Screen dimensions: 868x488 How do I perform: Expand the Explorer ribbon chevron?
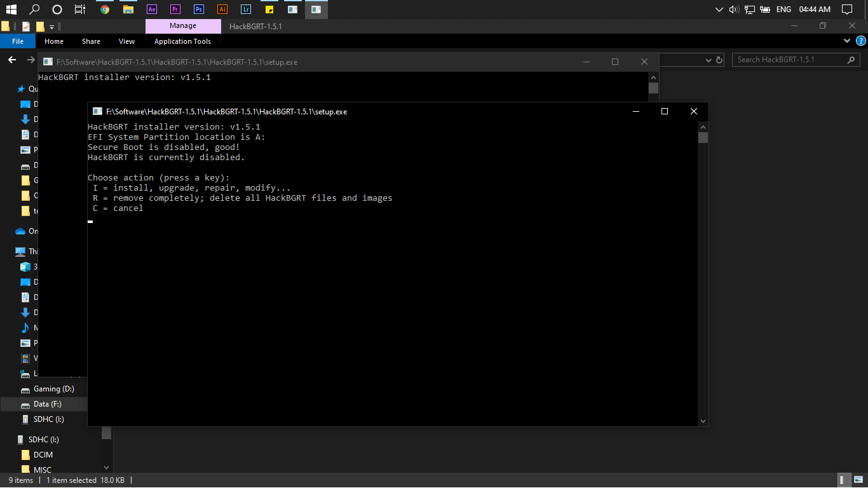[846, 41]
